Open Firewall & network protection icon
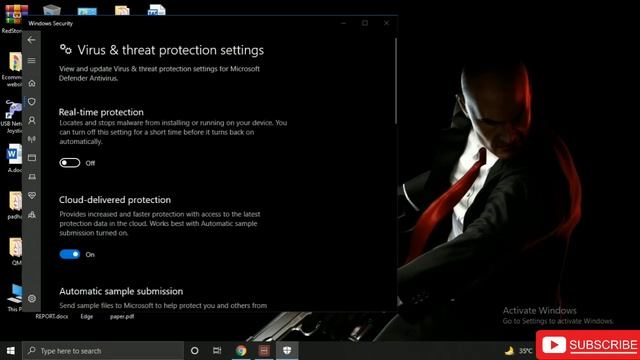The width and height of the screenshot is (640, 360). pyautogui.click(x=31, y=139)
